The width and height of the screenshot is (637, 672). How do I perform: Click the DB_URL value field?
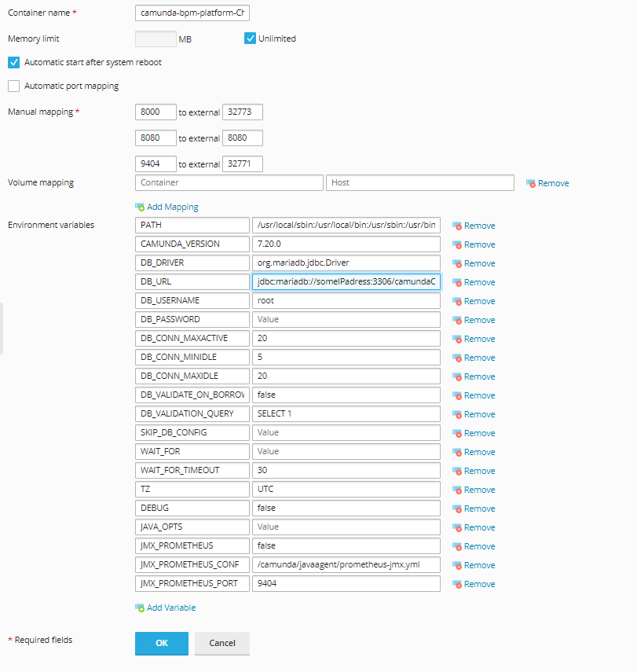[x=346, y=282]
